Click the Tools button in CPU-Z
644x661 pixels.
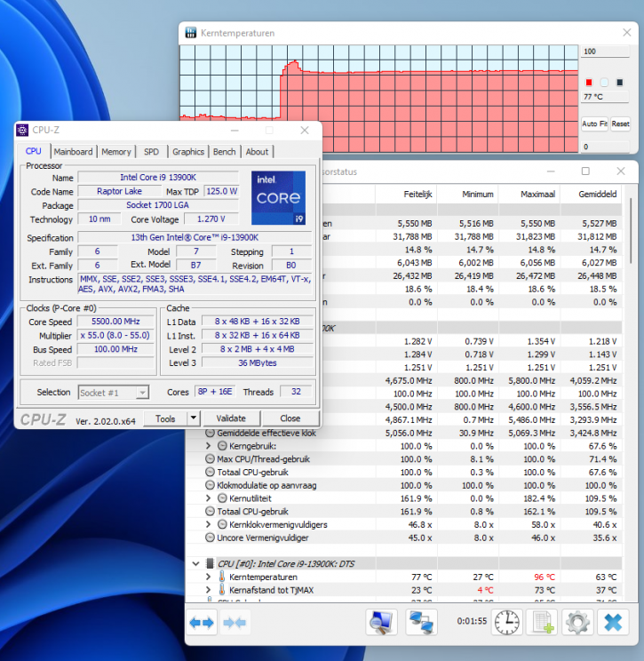[165, 418]
